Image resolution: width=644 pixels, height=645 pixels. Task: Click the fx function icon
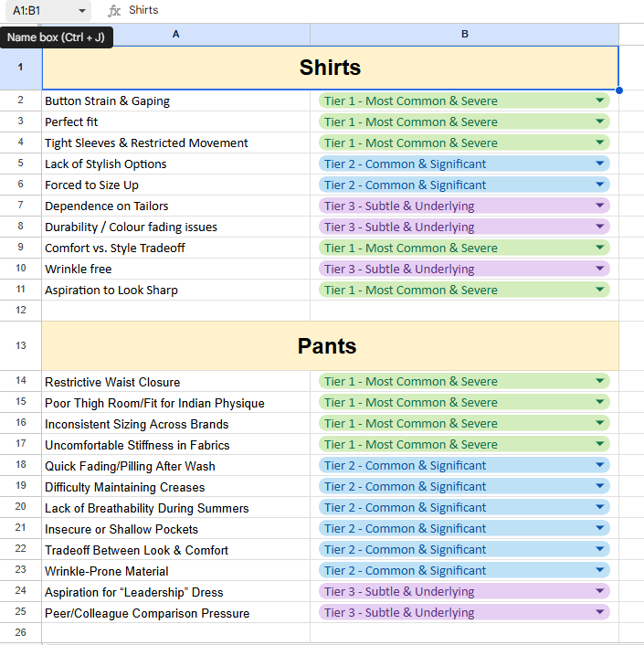[114, 10]
